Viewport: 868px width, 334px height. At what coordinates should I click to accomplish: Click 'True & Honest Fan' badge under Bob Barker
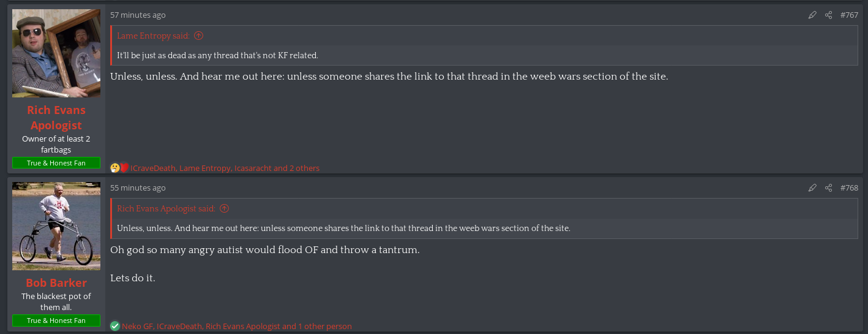[x=56, y=321]
